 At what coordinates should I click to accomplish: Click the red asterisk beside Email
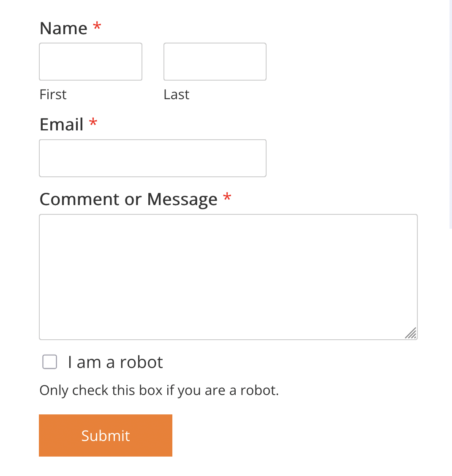coord(93,123)
